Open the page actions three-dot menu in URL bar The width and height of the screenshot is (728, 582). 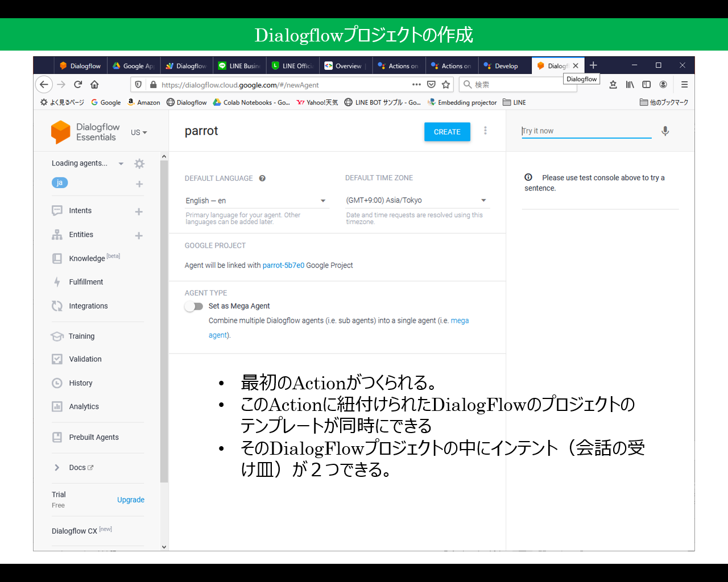[x=416, y=85]
